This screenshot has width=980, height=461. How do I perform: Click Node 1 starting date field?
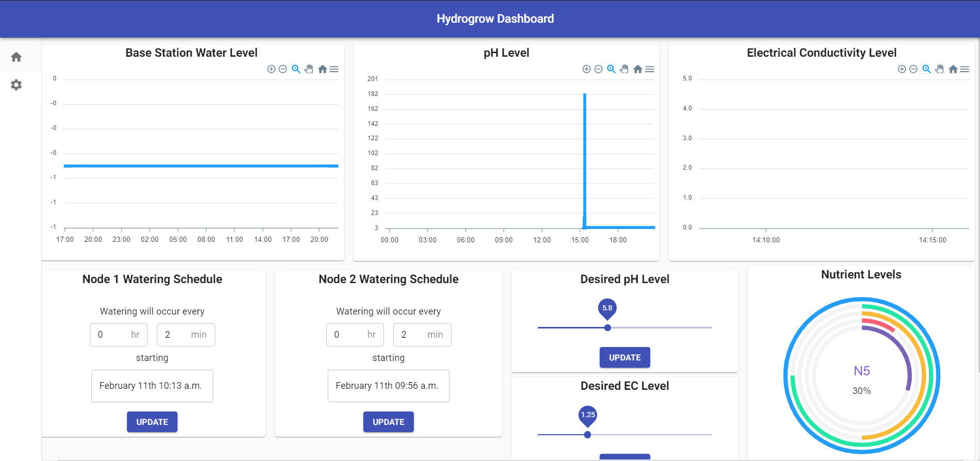click(x=152, y=386)
